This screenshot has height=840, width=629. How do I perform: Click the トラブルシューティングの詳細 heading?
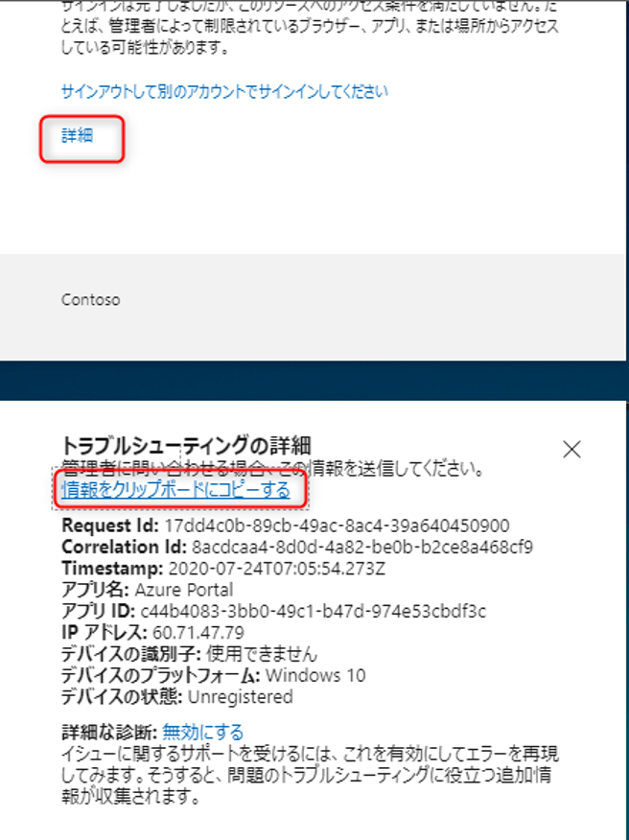(x=186, y=446)
